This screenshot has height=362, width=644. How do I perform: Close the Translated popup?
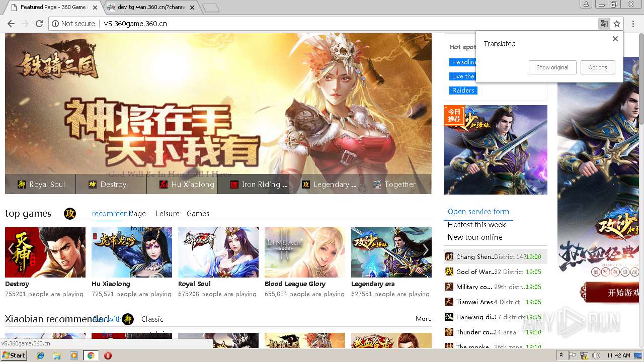click(615, 39)
